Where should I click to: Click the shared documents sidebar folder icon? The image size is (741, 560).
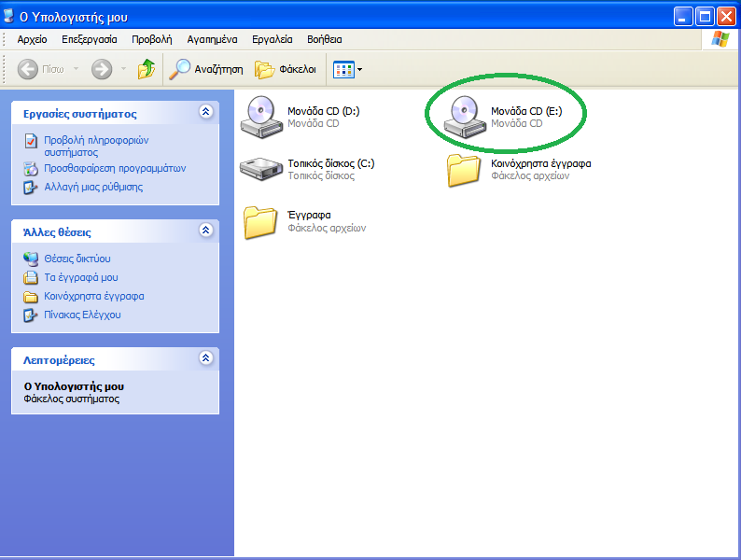coord(31,297)
